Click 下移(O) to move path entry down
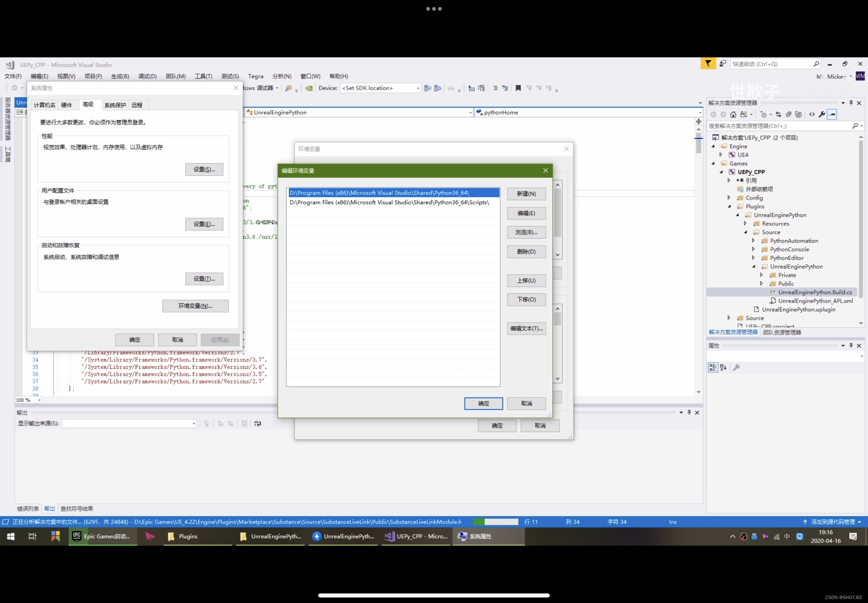Viewport: 868px width, 603px height. 526,299
